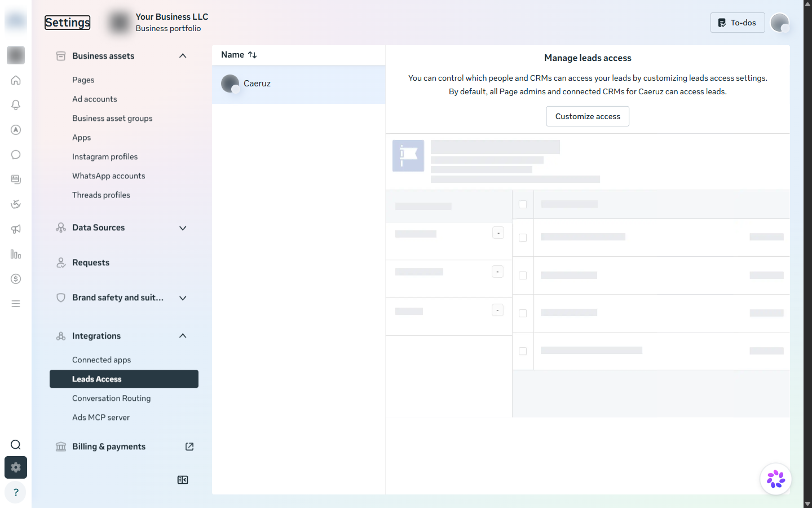812x508 pixels.
Task: Open Business asset groups
Action: [x=112, y=119]
